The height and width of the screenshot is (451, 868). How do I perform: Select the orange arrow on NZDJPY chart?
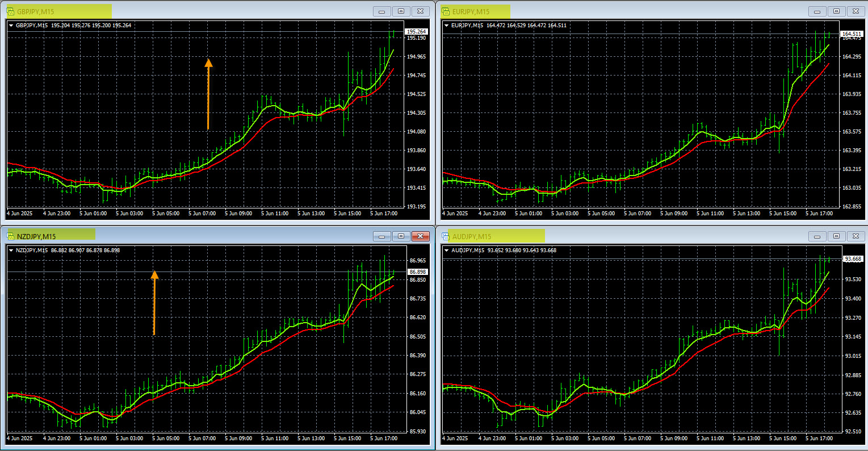[x=154, y=302]
